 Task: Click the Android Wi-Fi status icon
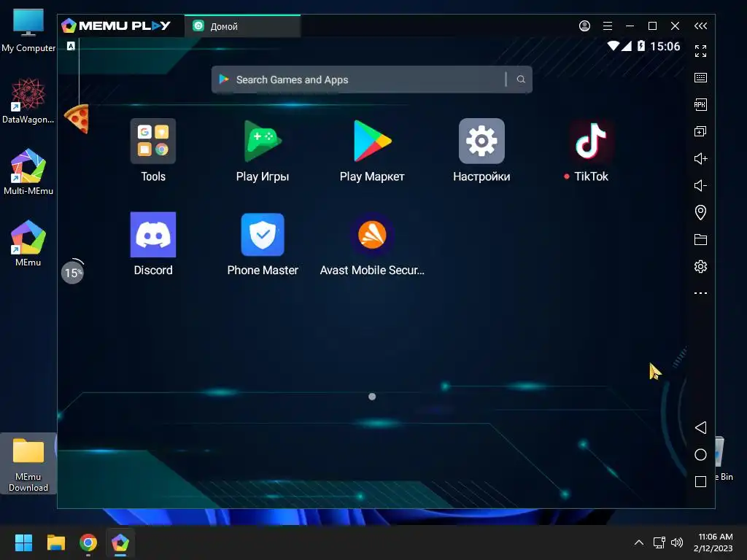pyautogui.click(x=613, y=46)
